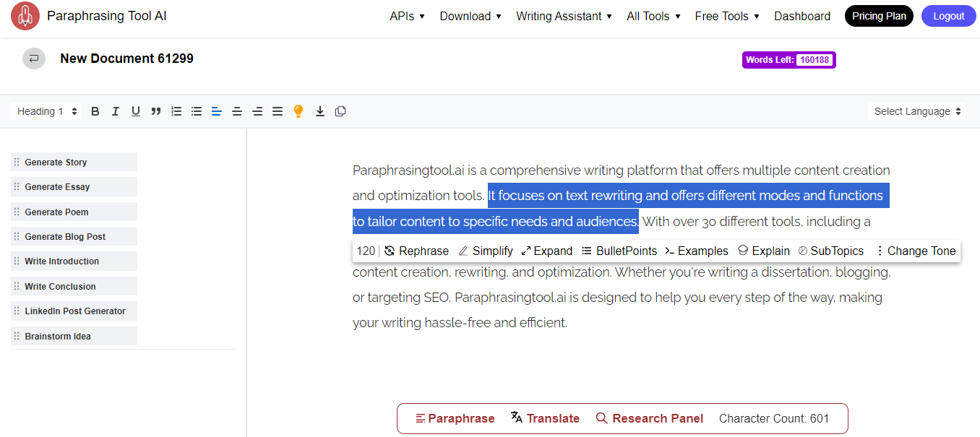This screenshot has width=980, height=437.
Task: Click the last paragraph line "your writing hassle-free and efficient."
Action: point(460,323)
